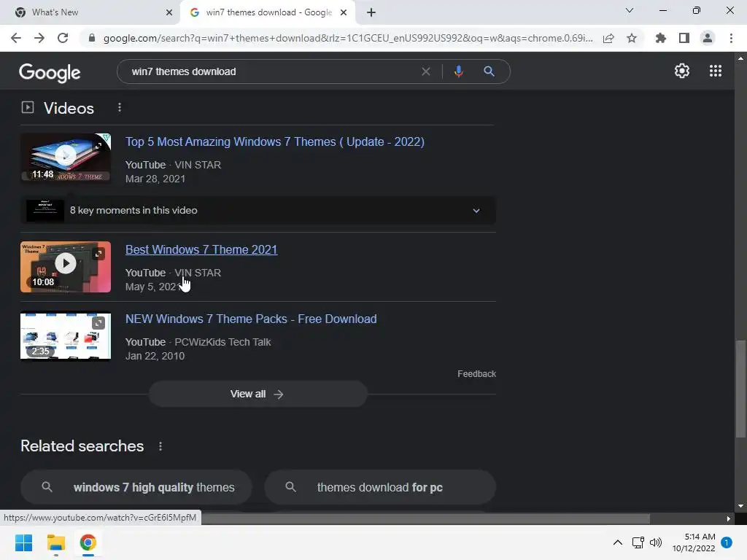Image resolution: width=747 pixels, height=560 pixels.
Task: Open NEW Windows 7 Theme Packs link
Action: [x=251, y=319]
